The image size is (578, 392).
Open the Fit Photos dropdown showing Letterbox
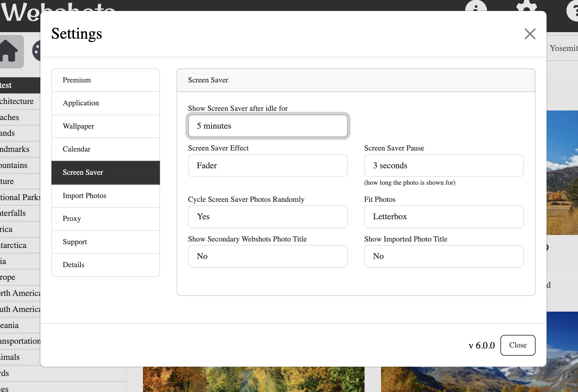pos(444,217)
